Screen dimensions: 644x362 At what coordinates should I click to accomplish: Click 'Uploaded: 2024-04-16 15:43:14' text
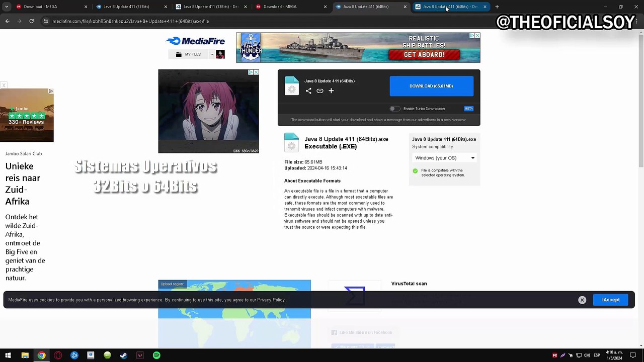[315, 168]
